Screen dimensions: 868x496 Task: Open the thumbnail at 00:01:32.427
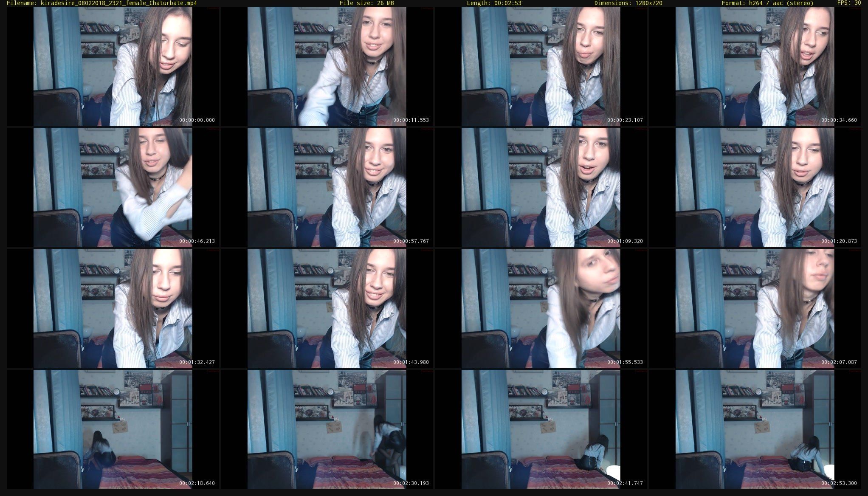113,308
